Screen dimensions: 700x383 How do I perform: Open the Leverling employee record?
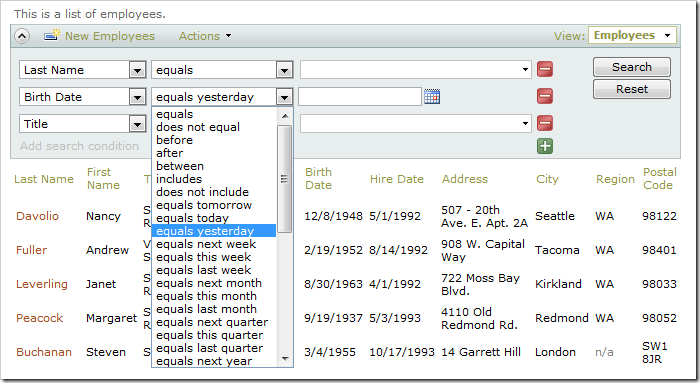point(42,284)
